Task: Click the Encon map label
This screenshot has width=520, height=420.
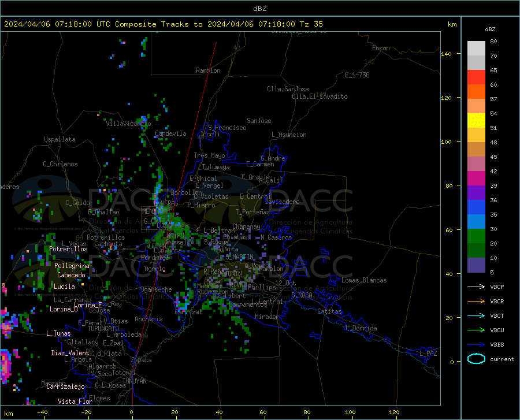Action: [x=381, y=48]
